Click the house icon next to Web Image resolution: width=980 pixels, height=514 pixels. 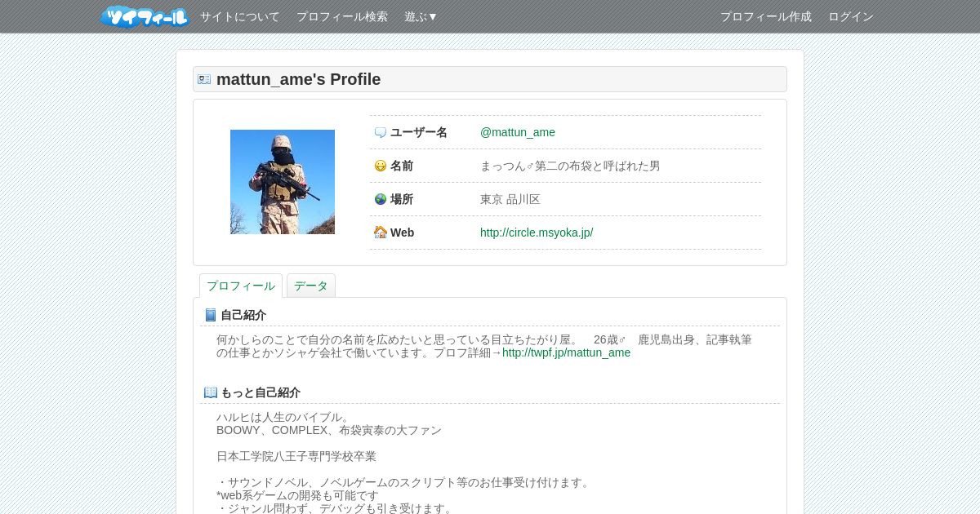pyautogui.click(x=381, y=233)
